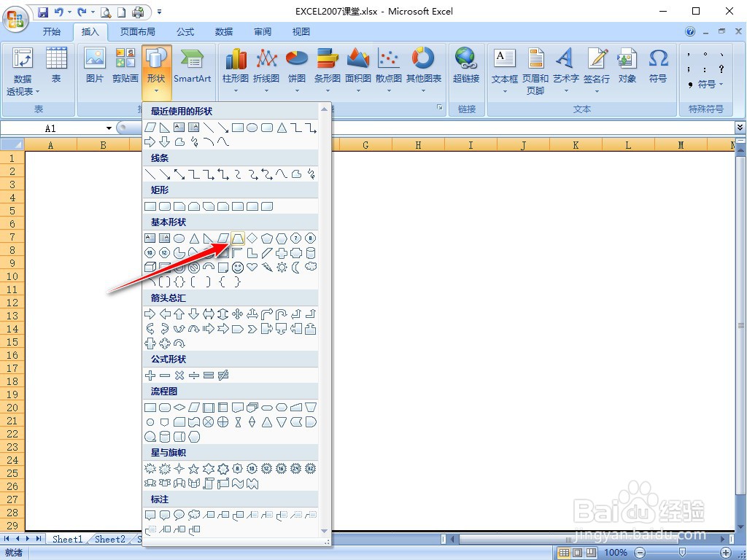Select the 5-point star shape

(194, 469)
